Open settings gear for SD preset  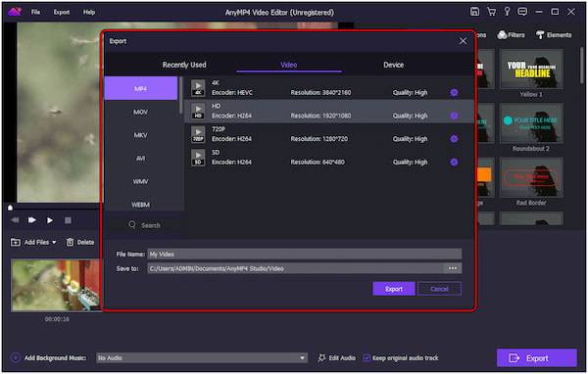(454, 162)
